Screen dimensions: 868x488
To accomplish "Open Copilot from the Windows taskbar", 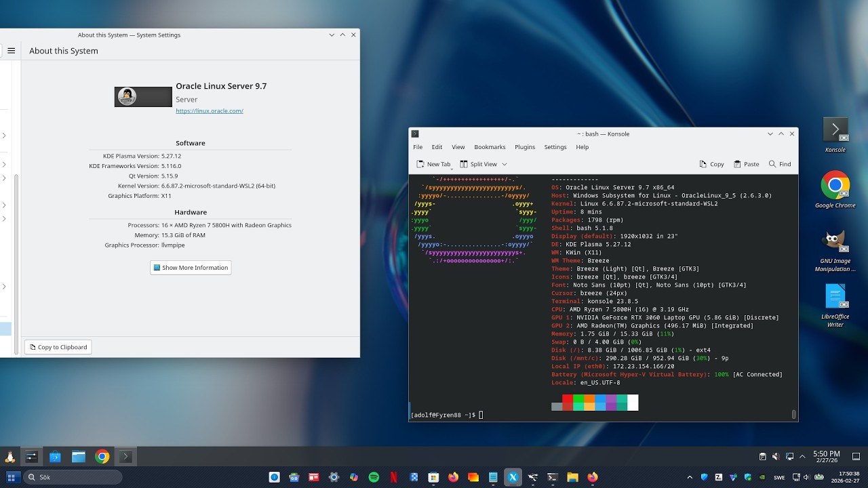I will (354, 477).
